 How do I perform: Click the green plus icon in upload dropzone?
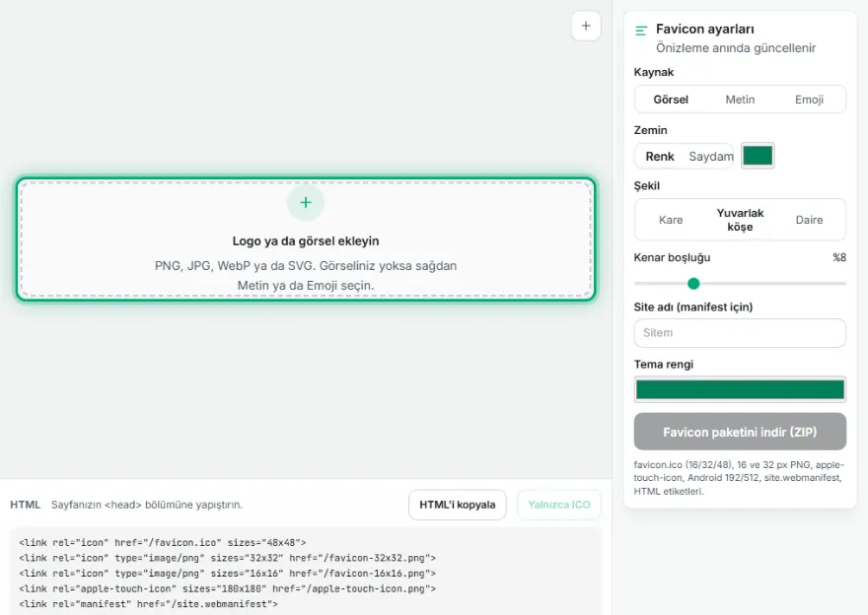[x=306, y=202]
